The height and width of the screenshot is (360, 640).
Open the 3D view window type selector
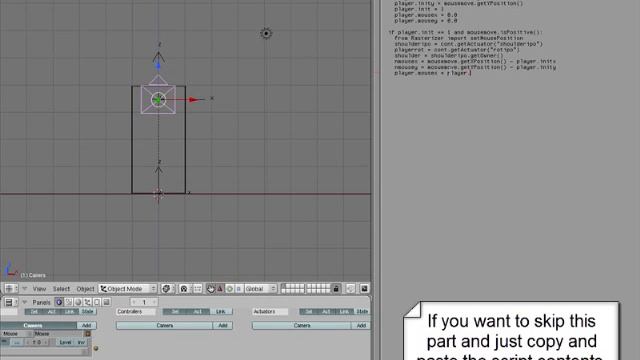pyautogui.click(x=11, y=289)
